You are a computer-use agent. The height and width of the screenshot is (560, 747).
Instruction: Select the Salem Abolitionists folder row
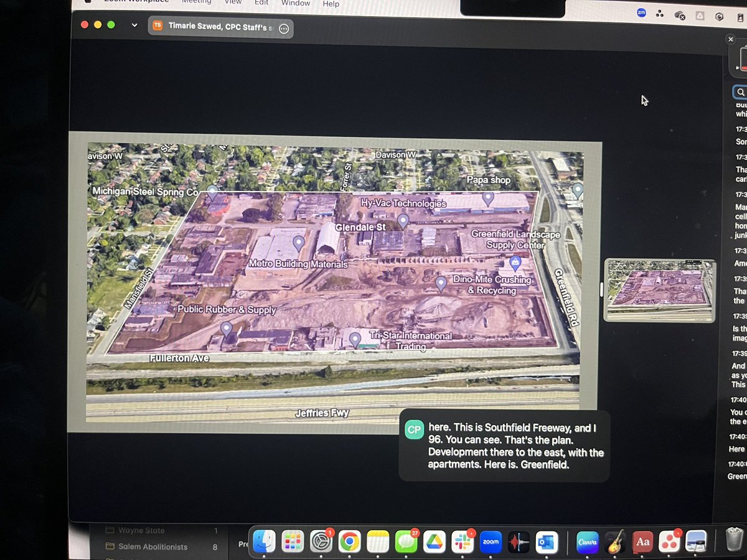[161, 546]
